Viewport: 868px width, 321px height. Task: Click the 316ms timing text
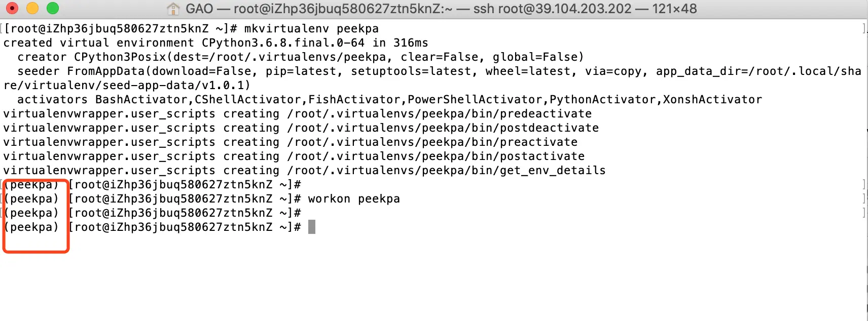coord(411,43)
